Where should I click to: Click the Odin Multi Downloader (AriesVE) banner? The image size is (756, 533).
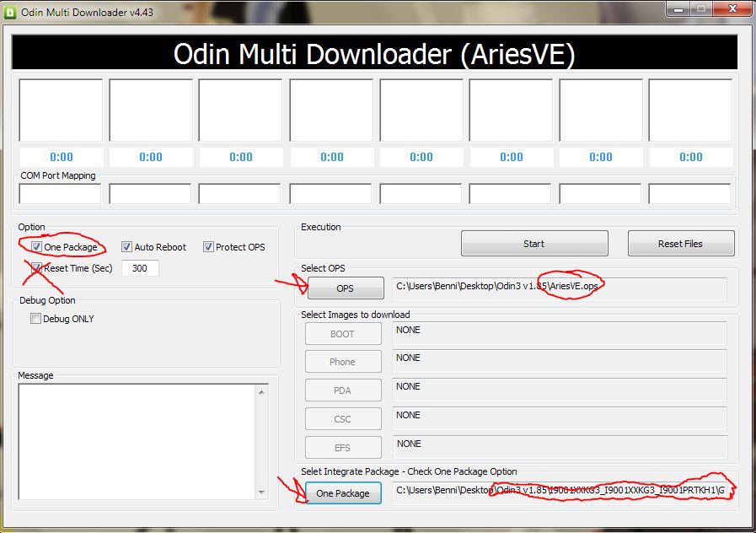click(374, 52)
